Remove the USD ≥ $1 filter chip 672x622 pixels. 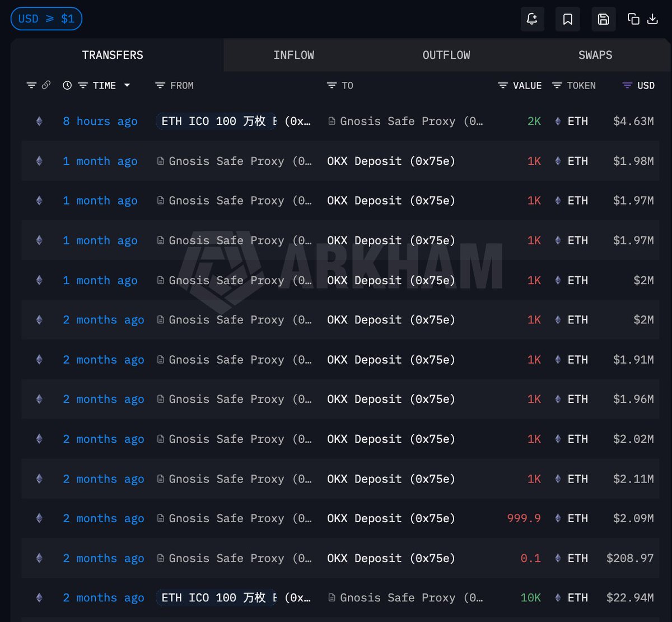coord(46,19)
